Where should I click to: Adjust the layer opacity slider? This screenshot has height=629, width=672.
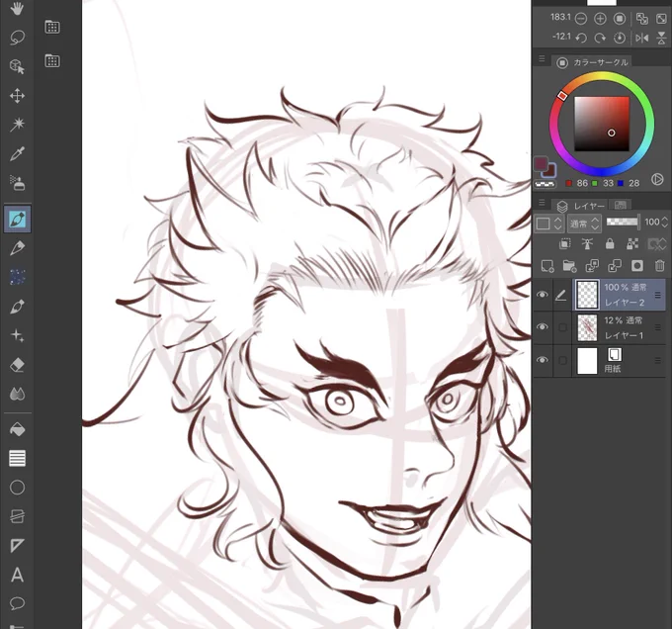click(x=623, y=222)
